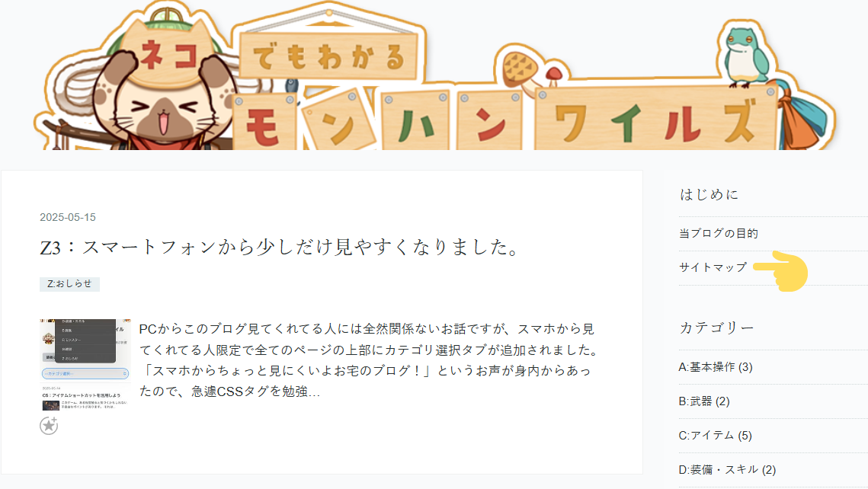Click the はじめに sidebar heading
This screenshot has height=489, width=868.
pyautogui.click(x=709, y=194)
